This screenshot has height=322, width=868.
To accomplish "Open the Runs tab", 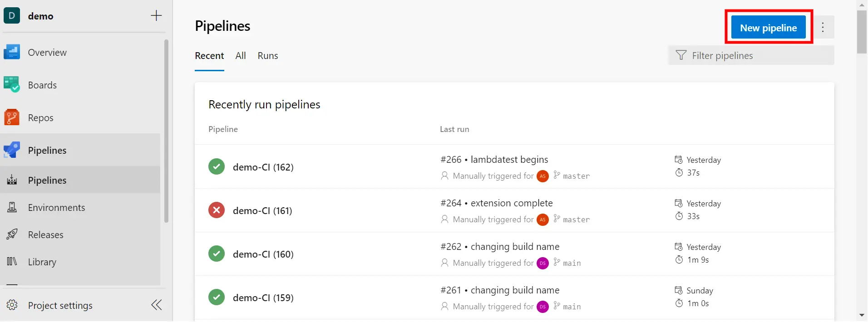I will coord(267,55).
